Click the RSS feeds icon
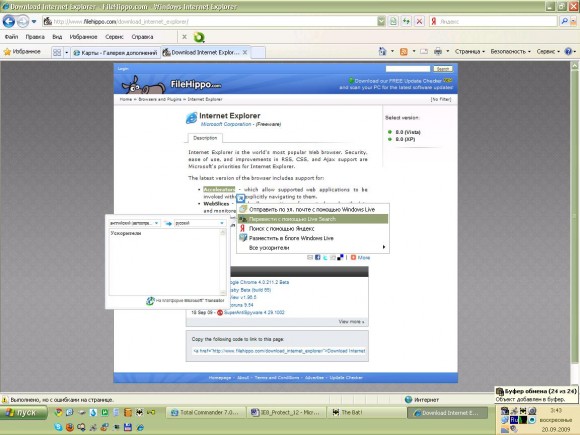The width and height of the screenshot is (580, 435). pos(404,51)
